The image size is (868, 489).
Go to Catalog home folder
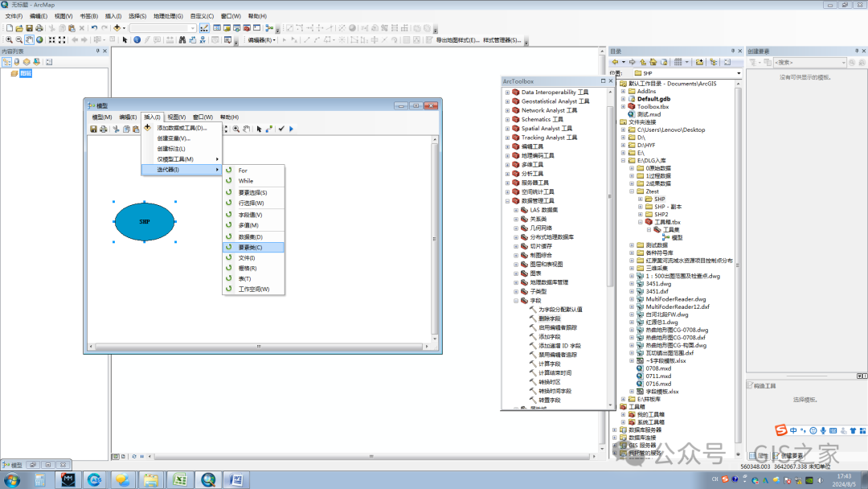[653, 62]
